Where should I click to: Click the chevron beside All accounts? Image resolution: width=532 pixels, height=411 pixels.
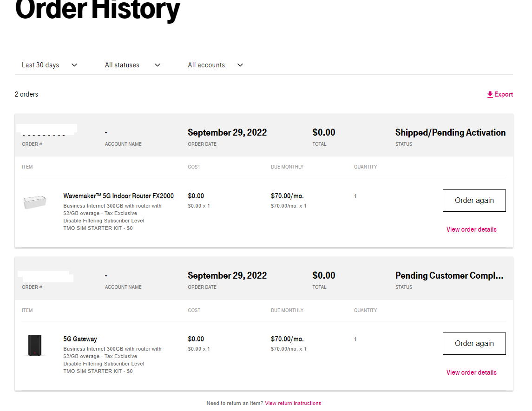pos(240,65)
